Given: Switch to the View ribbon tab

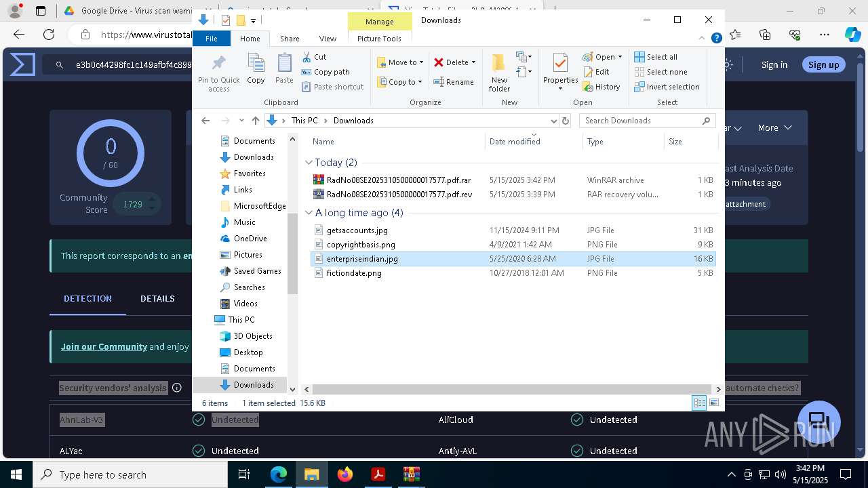Looking at the screenshot, I should [328, 39].
